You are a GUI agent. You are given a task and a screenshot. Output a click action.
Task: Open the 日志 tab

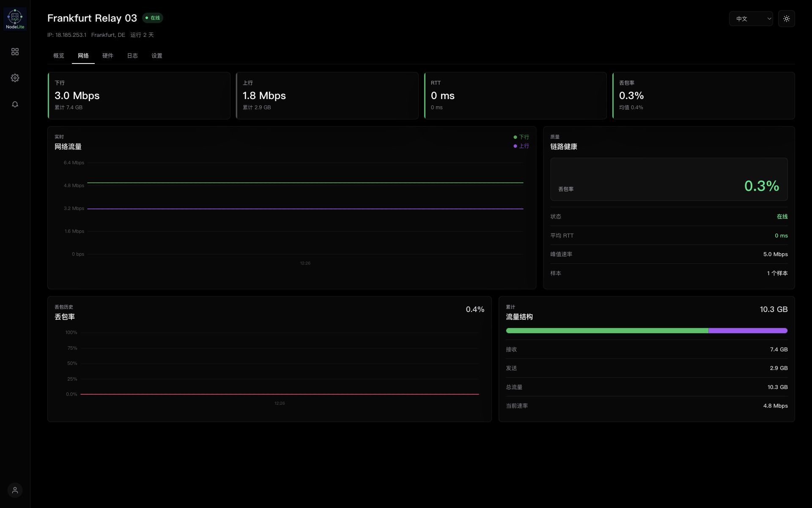[x=132, y=55]
